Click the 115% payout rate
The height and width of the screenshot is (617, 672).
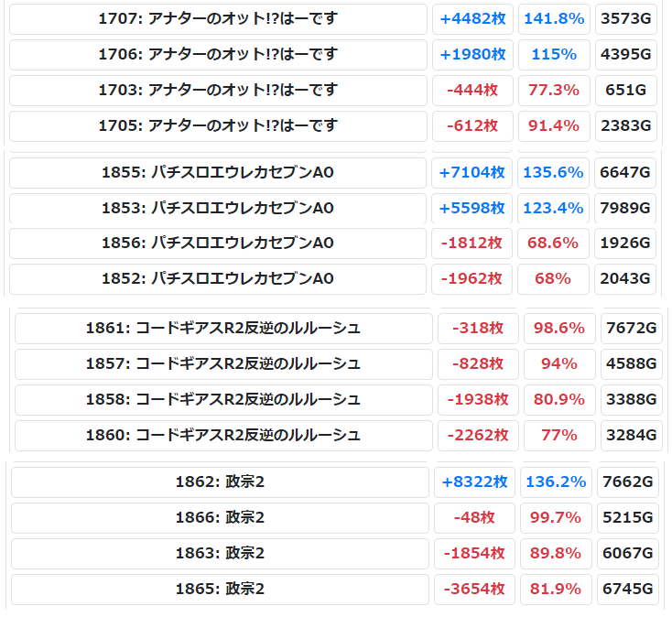click(x=554, y=54)
